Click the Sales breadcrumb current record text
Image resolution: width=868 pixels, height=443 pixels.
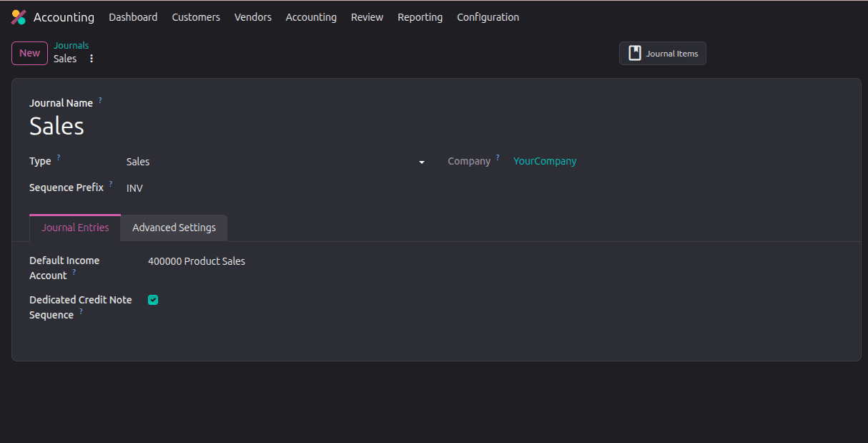[x=65, y=59]
